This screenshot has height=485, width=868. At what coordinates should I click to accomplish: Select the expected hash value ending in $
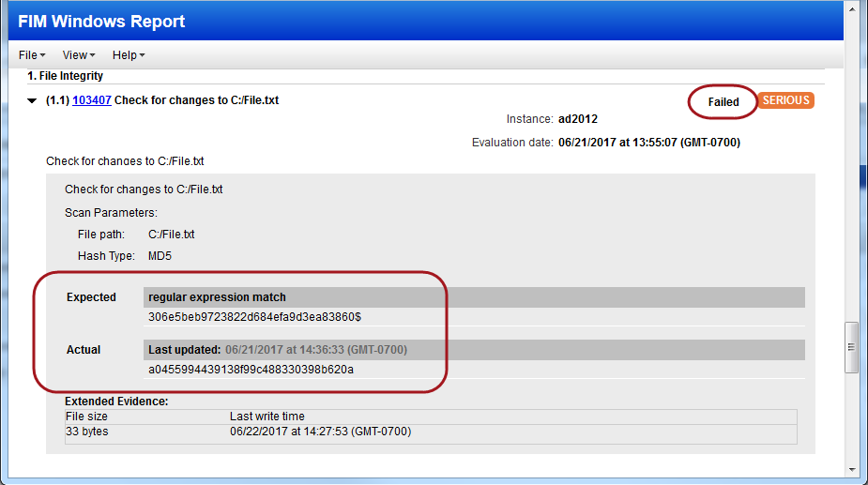click(254, 317)
